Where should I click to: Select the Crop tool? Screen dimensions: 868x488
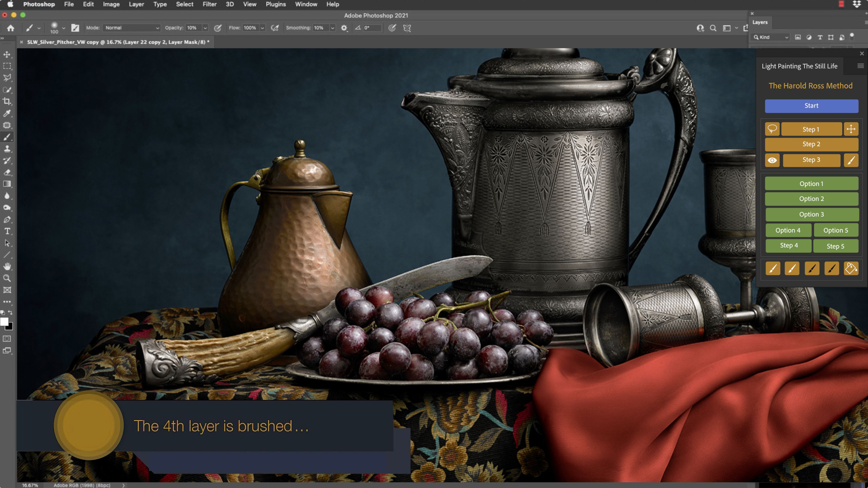click(x=7, y=101)
